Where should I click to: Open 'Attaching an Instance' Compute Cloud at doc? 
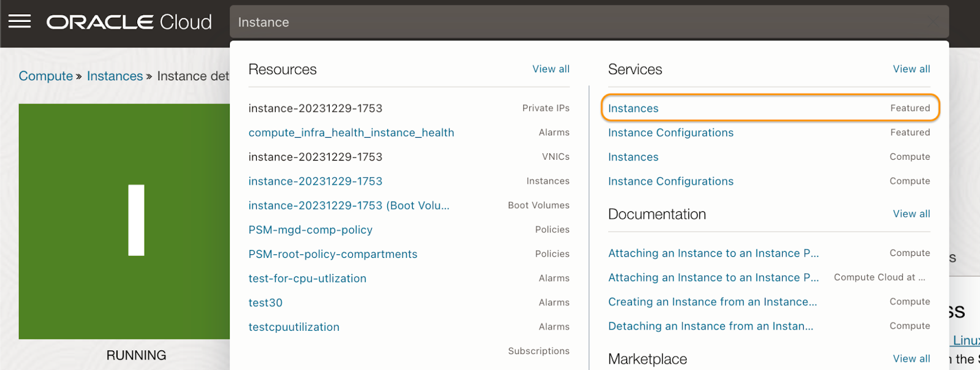713,277
